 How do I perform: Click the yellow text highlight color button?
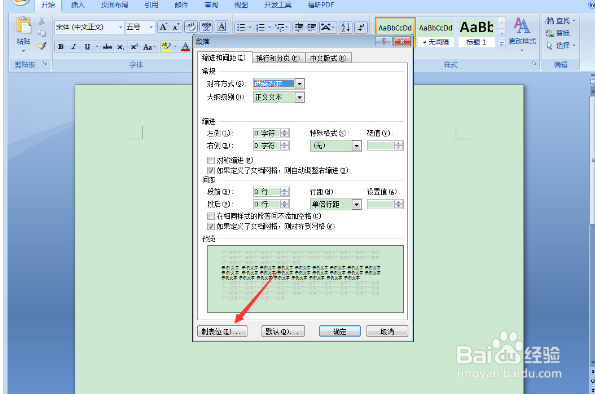(166, 47)
